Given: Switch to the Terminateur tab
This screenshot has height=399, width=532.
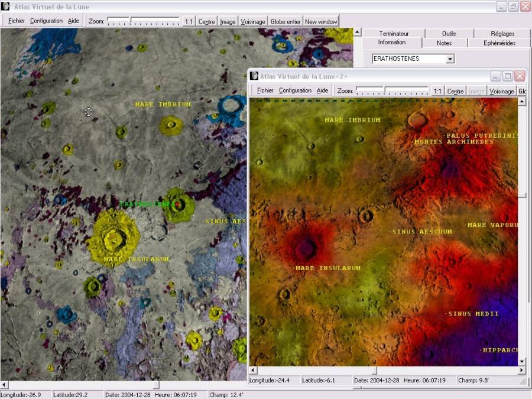Looking at the screenshot, I should pos(394,34).
